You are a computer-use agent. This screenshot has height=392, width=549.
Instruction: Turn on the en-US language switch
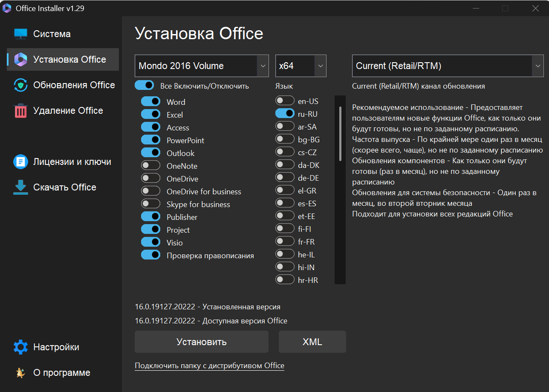coord(285,101)
